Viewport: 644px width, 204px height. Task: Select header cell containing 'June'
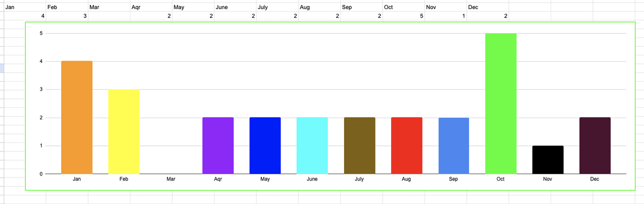235,7
